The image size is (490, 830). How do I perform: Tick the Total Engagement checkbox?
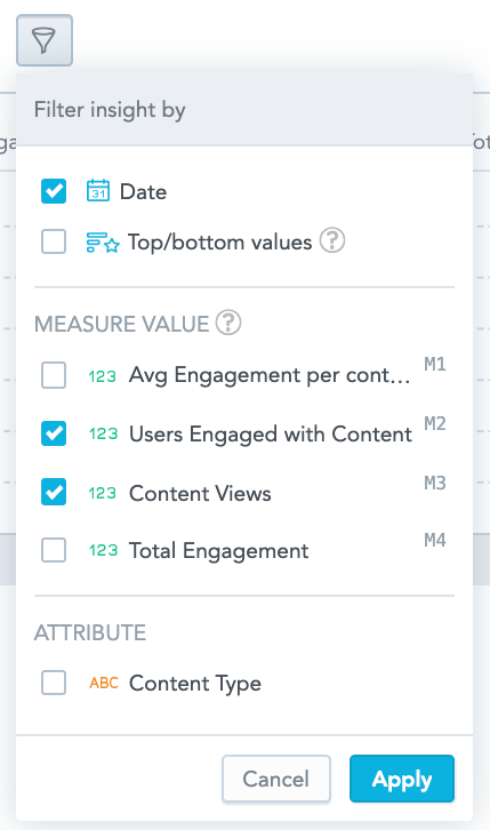(x=53, y=550)
